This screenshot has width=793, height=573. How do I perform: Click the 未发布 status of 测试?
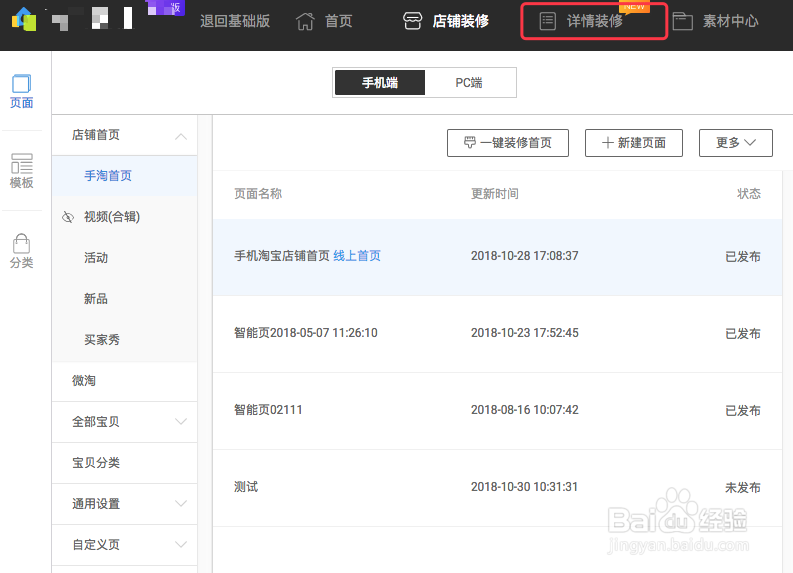(743, 488)
